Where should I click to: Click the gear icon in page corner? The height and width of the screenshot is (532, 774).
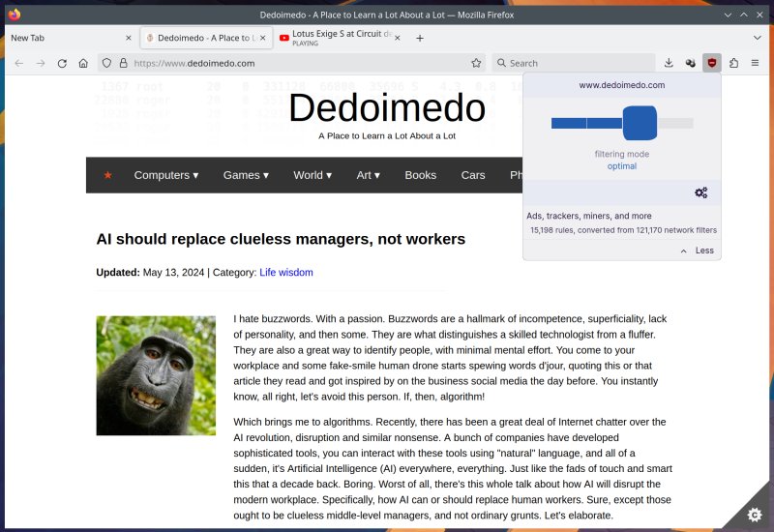pyautogui.click(x=755, y=515)
